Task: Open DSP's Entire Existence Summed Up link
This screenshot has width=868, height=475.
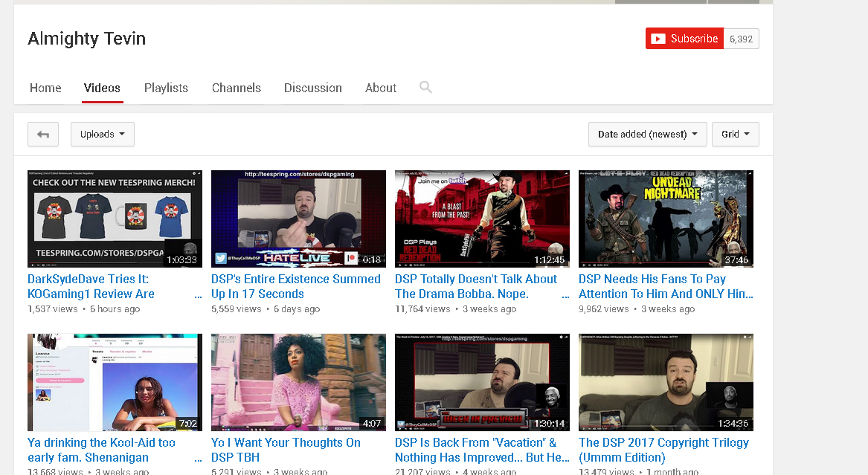Action: pos(295,286)
